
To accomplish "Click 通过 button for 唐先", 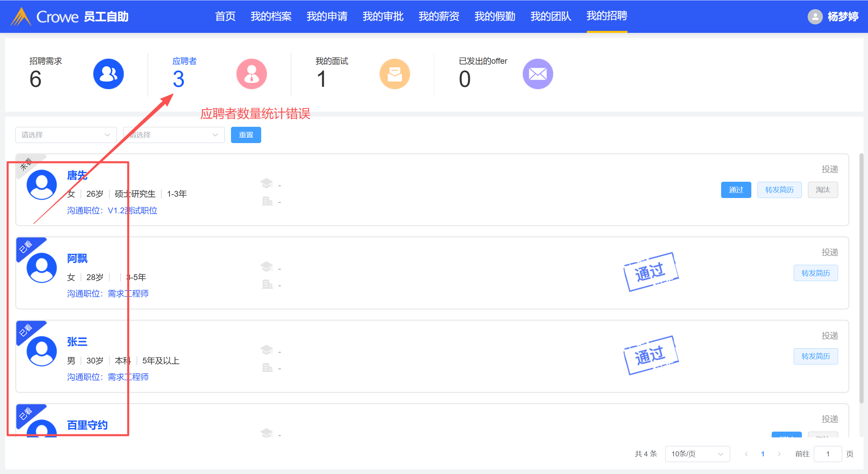I will point(736,190).
